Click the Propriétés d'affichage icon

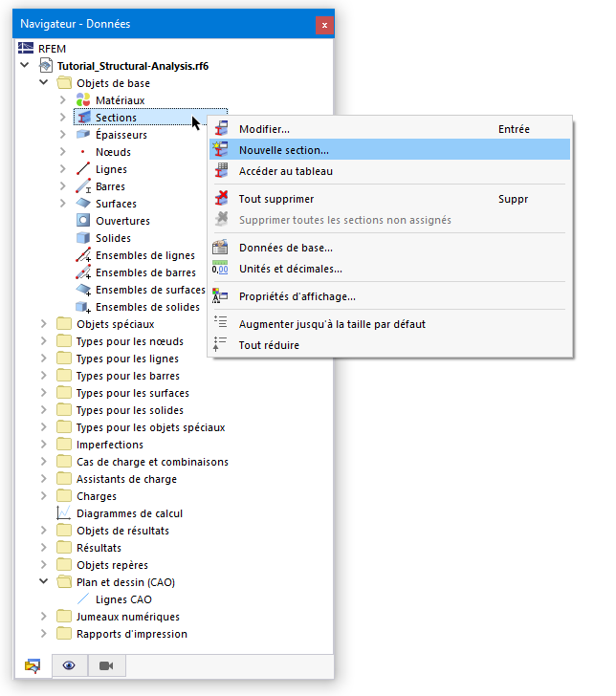coord(220,295)
